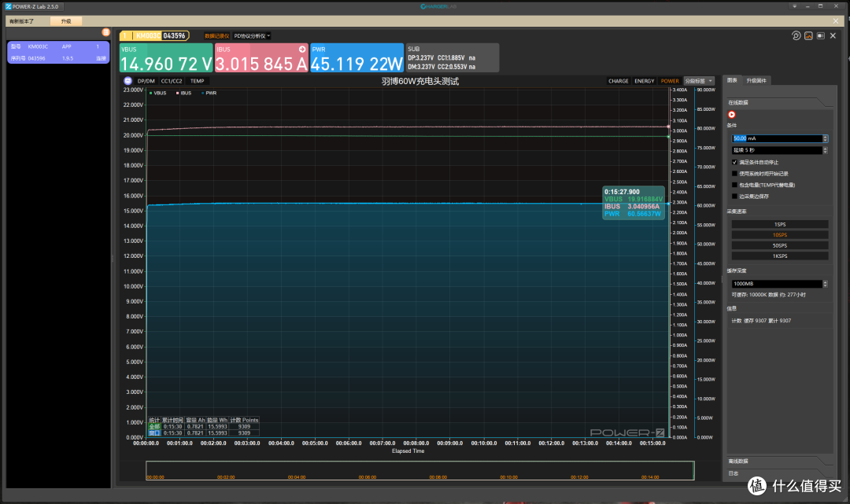Click the 升级 upgrade button
The image size is (850, 504).
pos(66,21)
